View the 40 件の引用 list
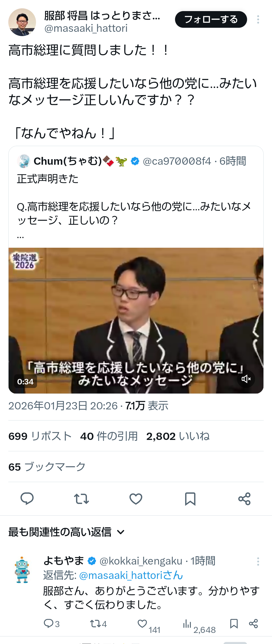The image size is (272, 644). [x=109, y=436]
